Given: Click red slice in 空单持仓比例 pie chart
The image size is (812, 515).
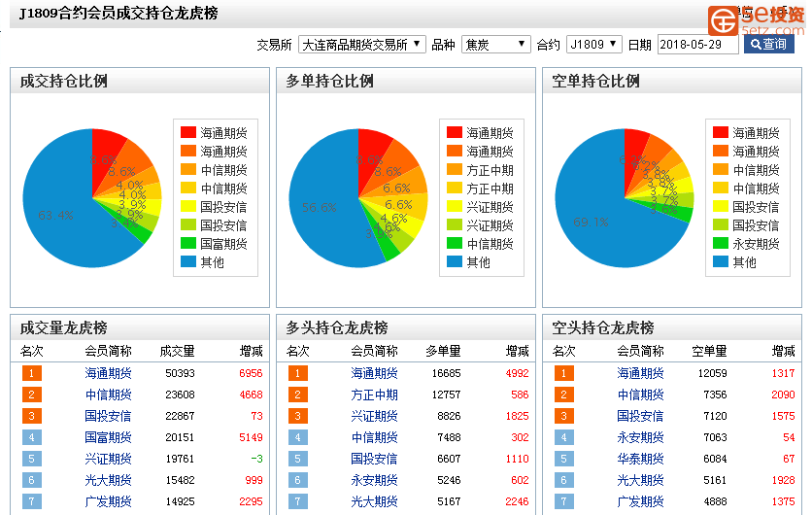Looking at the screenshot, I should point(633,155).
